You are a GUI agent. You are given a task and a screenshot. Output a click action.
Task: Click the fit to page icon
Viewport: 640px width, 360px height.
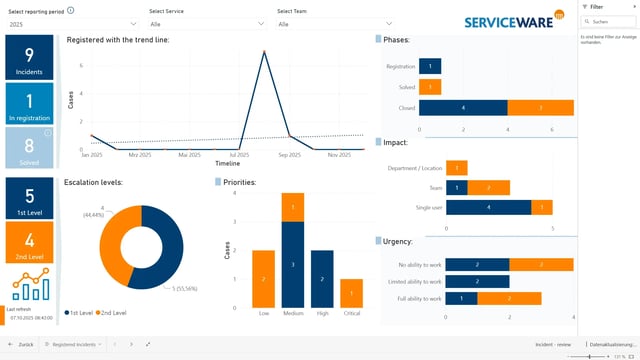click(x=632, y=357)
